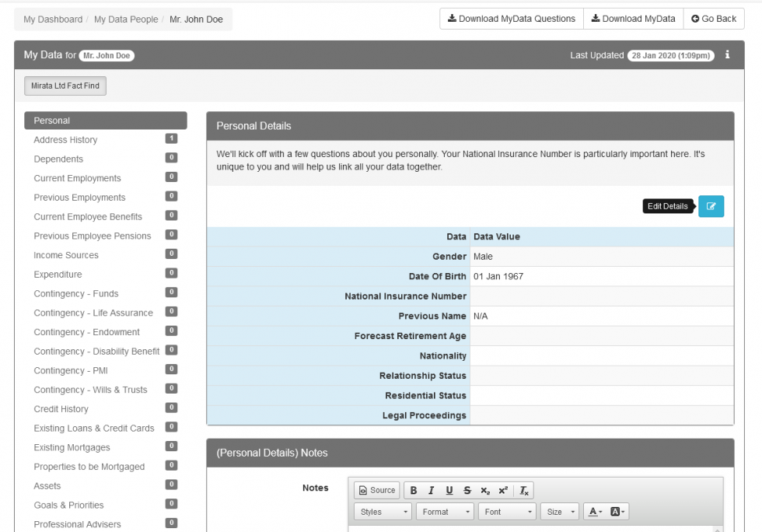
Task: Click the info icon beside Last Updated
Action: click(x=727, y=55)
